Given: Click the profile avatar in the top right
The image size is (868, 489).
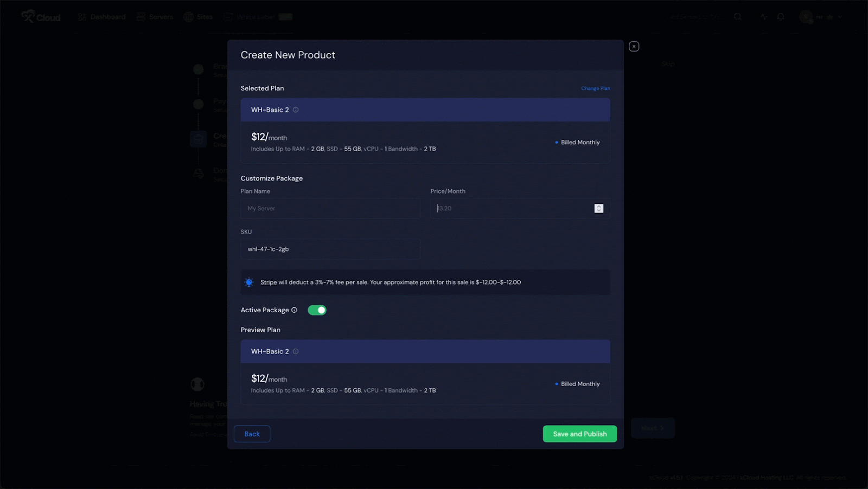Looking at the screenshot, I should click(x=806, y=17).
